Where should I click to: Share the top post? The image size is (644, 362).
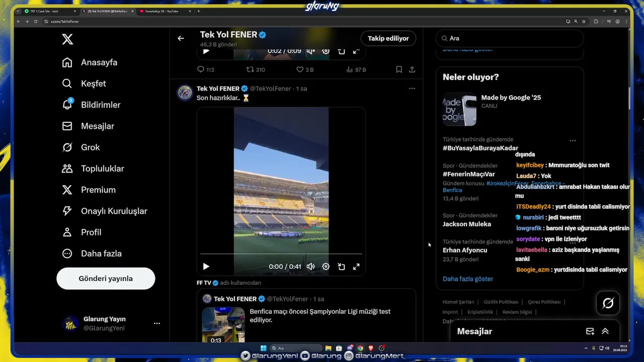(x=412, y=69)
